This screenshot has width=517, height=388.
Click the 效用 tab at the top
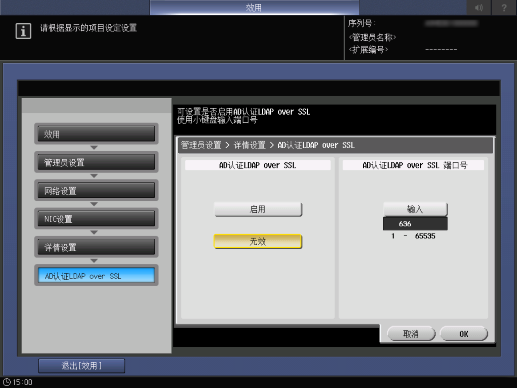click(x=254, y=7)
